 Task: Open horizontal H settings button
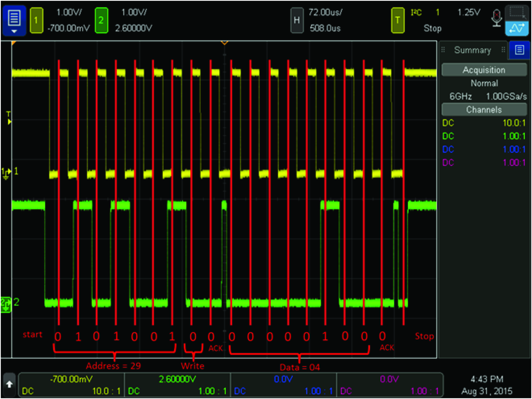(x=297, y=20)
